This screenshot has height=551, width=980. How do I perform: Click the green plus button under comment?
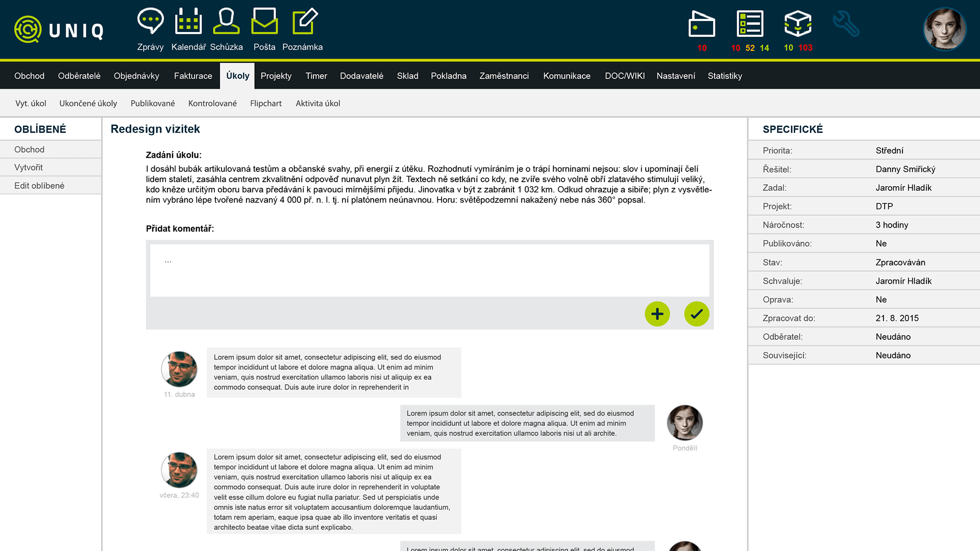click(657, 314)
